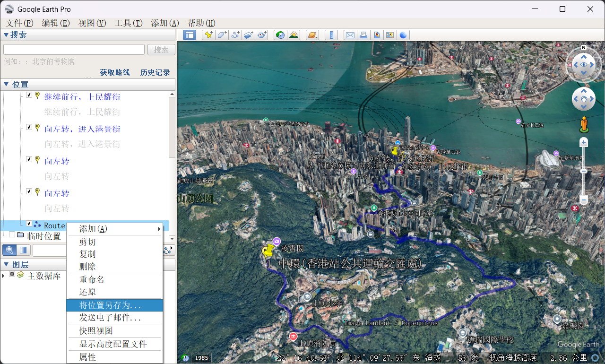Click the 1985 historical imagery date button
This screenshot has height=364, width=605.
(201, 358)
